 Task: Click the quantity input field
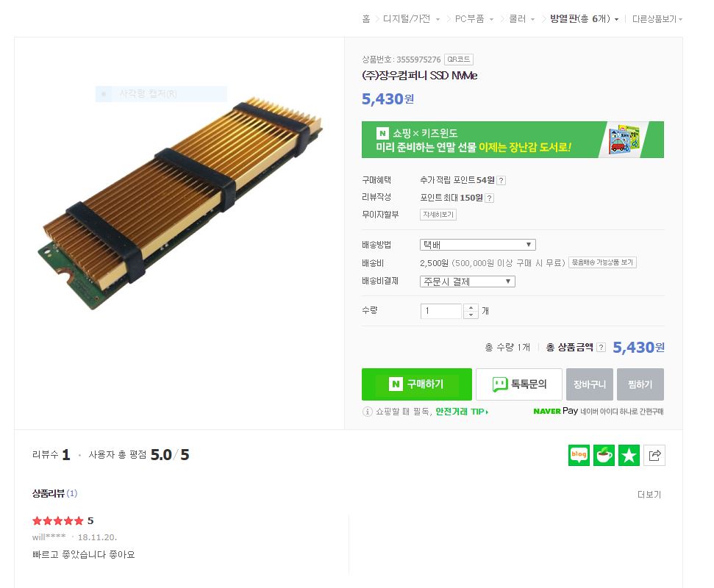point(440,312)
